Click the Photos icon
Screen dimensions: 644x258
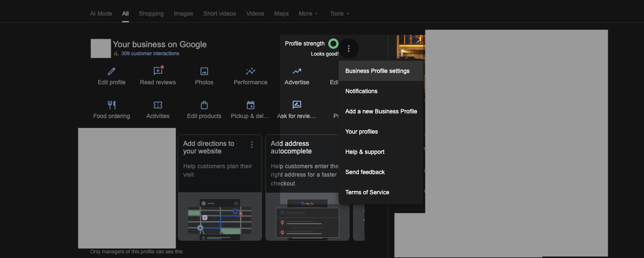point(204,71)
